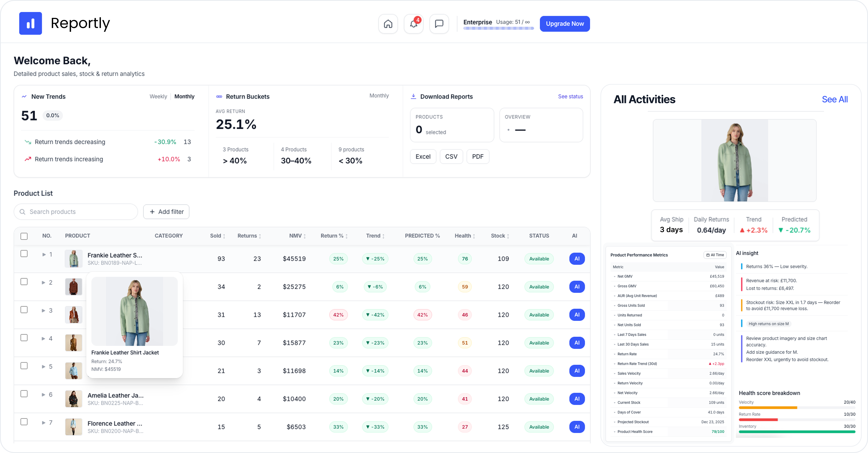The height and width of the screenshot is (453, 868).
Task: Click the home icon button
Action: pos(388,23)
